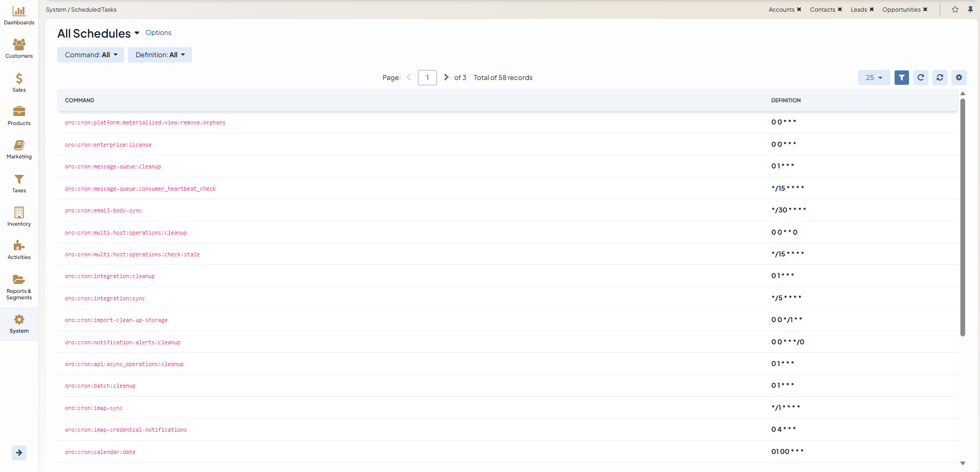The image size is (980, 472).
Task: Open the Sales sidebar section
Action: click(19, 83)
